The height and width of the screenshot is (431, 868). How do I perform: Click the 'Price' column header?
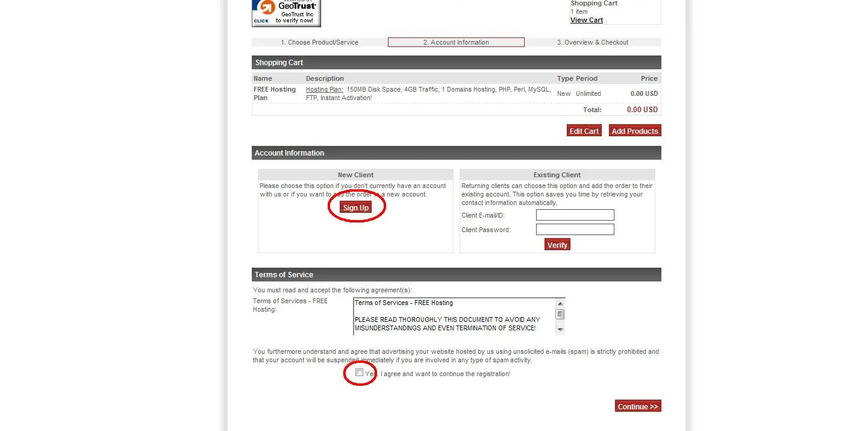(x=649, y=78)
